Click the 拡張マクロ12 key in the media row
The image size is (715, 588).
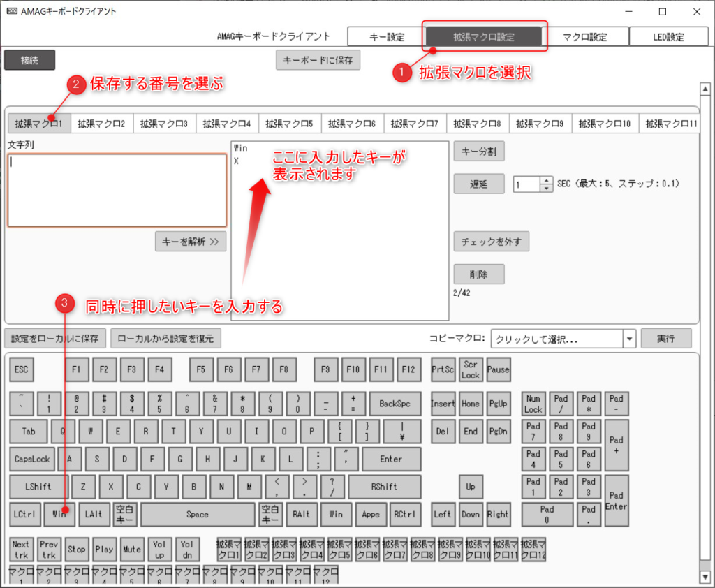tap(533, 549)
